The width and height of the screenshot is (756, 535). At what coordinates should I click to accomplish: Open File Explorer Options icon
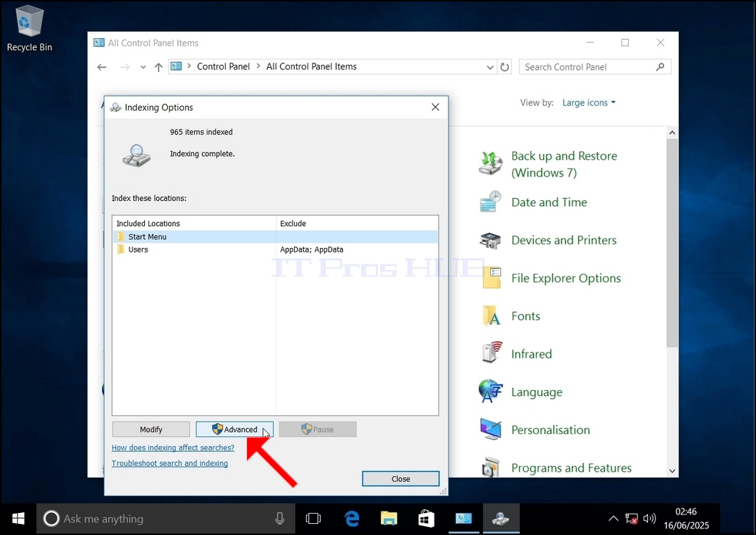coord(492,278)
